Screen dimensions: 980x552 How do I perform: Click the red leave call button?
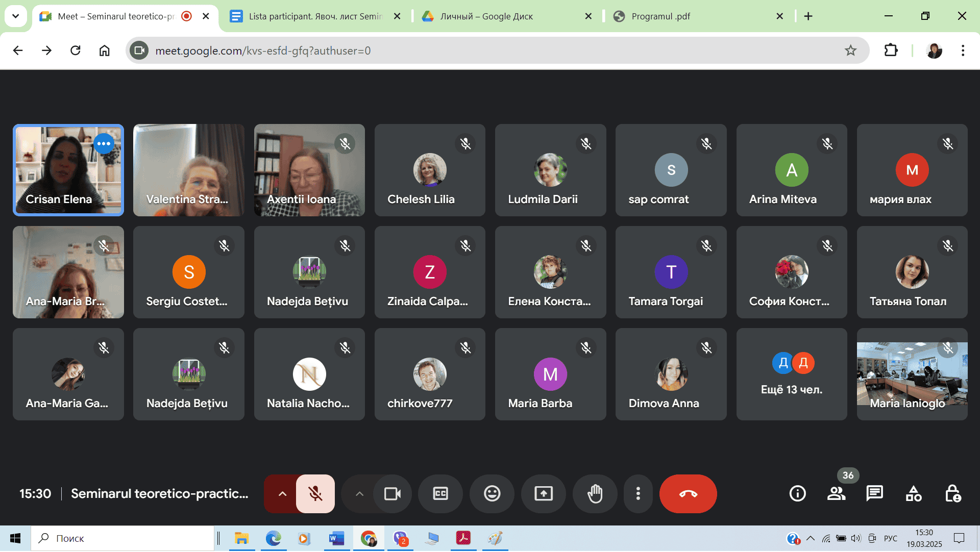[x=688, y=494]
